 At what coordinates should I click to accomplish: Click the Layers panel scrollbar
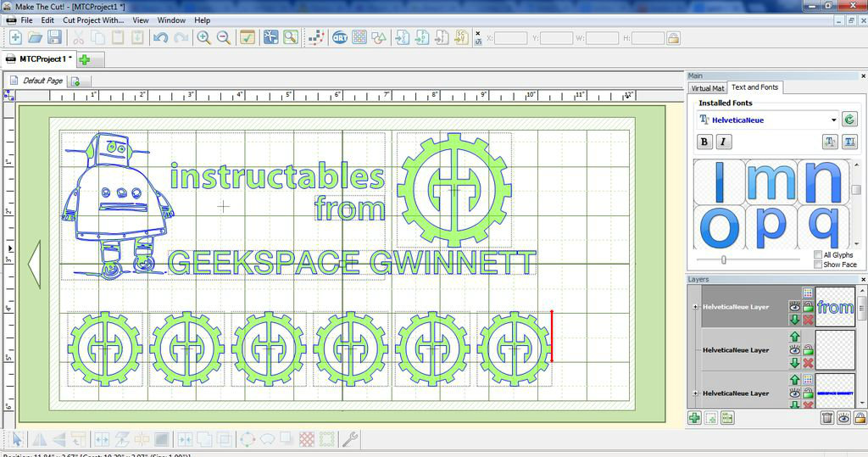tap(862, 307)
